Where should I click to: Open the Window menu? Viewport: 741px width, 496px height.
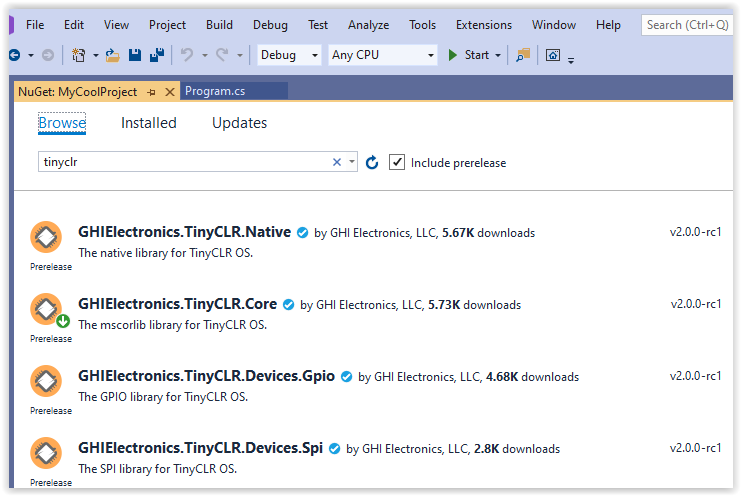click(554, 25)
